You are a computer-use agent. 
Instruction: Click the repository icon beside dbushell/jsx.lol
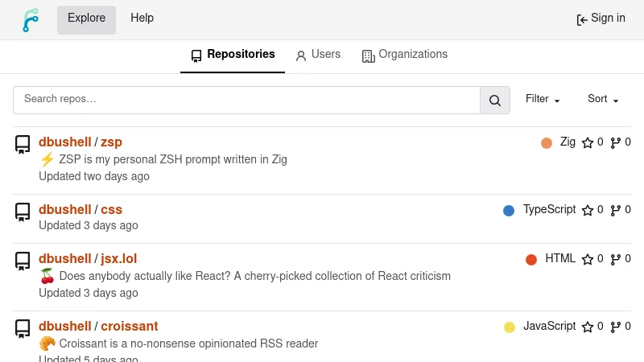click(23, 261)
